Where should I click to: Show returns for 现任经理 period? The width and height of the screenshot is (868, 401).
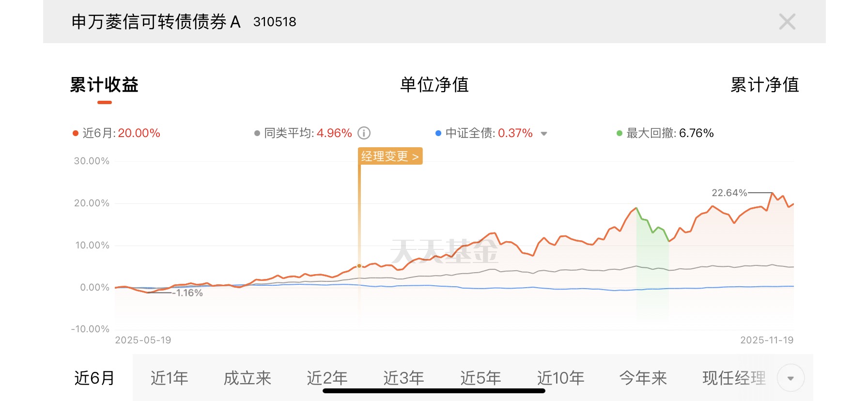point(734,378)
